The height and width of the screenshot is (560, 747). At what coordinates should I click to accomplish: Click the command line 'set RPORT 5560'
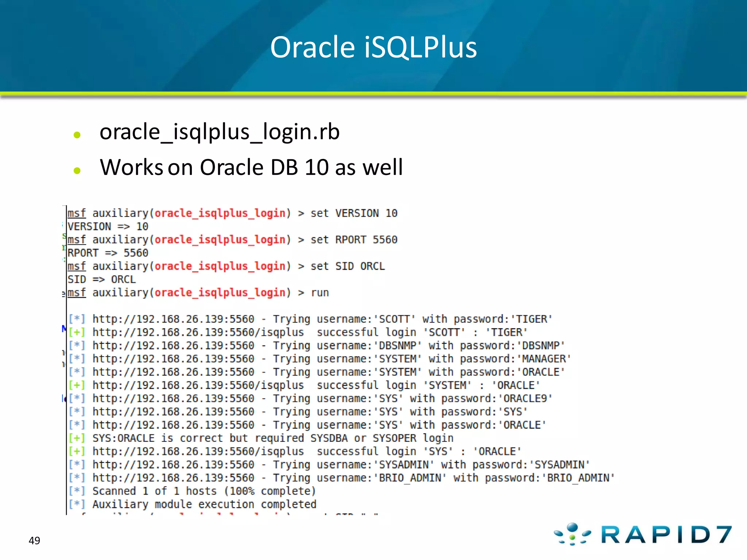(232, 240)
